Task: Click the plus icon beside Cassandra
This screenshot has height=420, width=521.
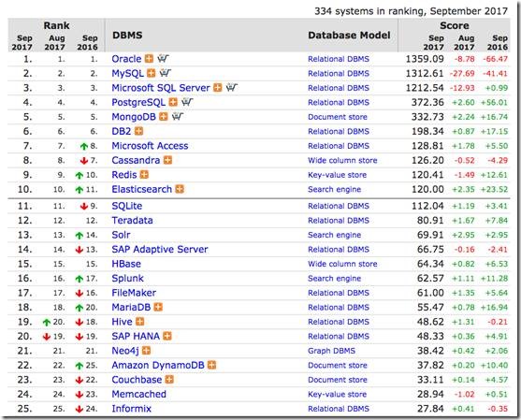Action: (x=168, y=160)
